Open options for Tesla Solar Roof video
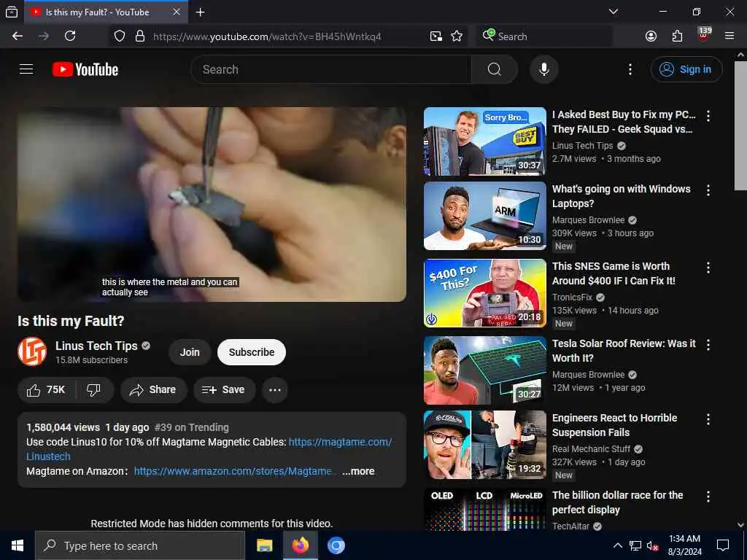This screenshot has height=560, width=747. point(708,345)
